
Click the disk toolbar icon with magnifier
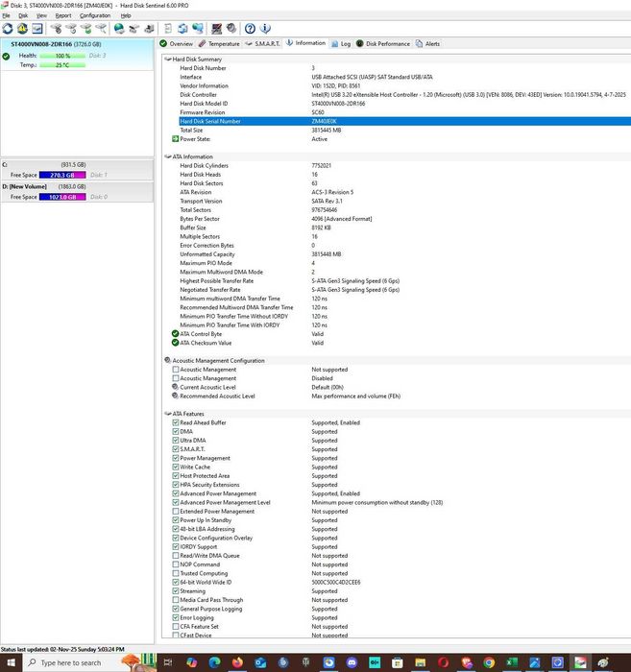coord(101,29)
